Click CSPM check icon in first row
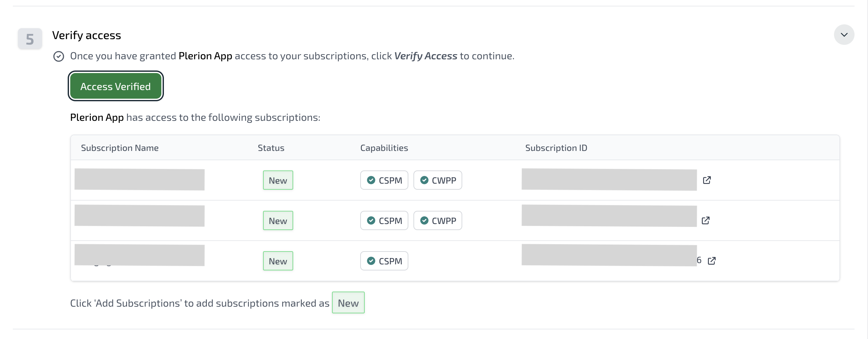This screenshot has height=339, width=868. pos(371,180)
